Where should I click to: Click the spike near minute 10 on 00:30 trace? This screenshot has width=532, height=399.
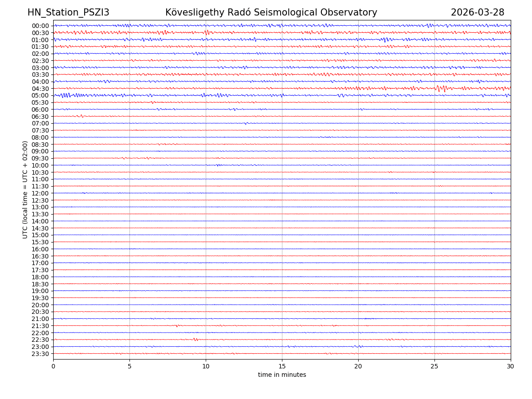[207, 32]
